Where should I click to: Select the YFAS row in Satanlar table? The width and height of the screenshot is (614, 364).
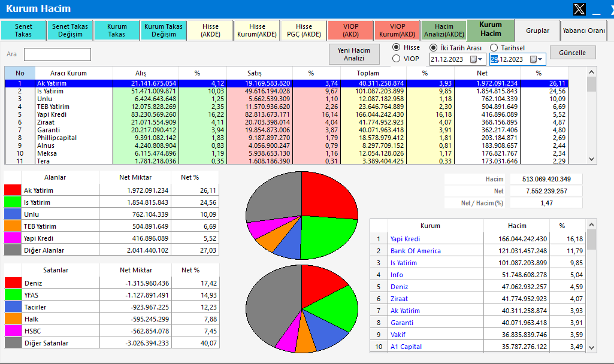(111, 295)
